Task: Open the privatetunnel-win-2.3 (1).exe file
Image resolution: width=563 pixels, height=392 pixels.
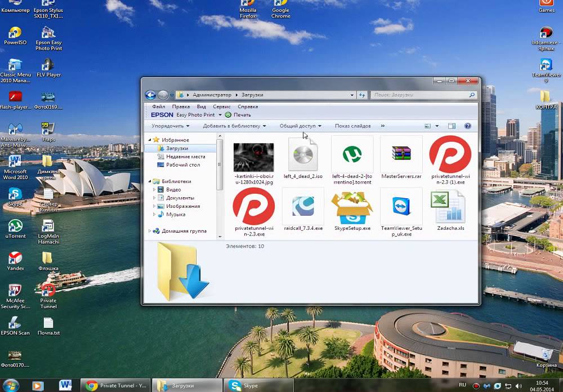Action: point(450,161)
